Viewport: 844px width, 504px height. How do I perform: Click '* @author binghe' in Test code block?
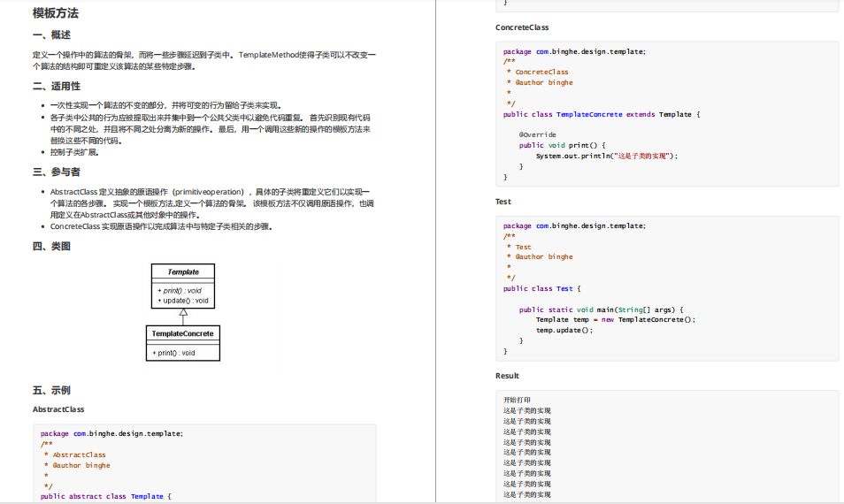(540, 257)
